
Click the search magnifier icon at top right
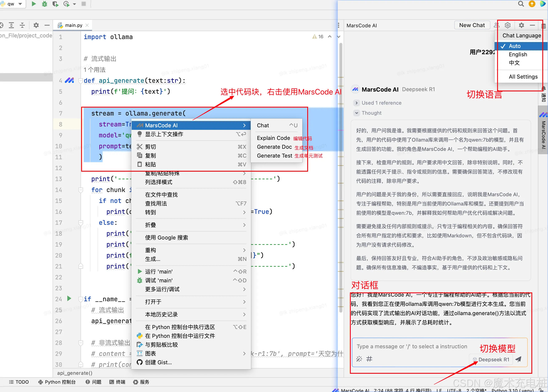[521, 4]
